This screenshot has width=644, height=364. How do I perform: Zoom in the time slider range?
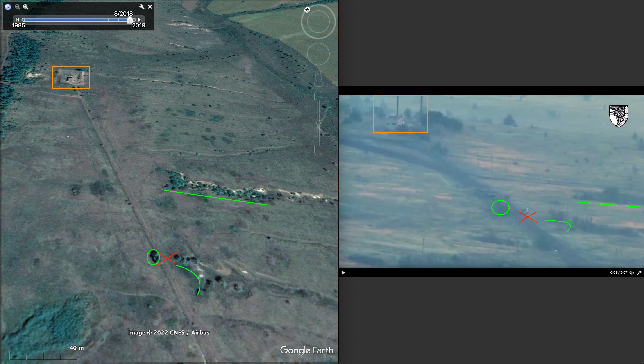click(26, 7)
